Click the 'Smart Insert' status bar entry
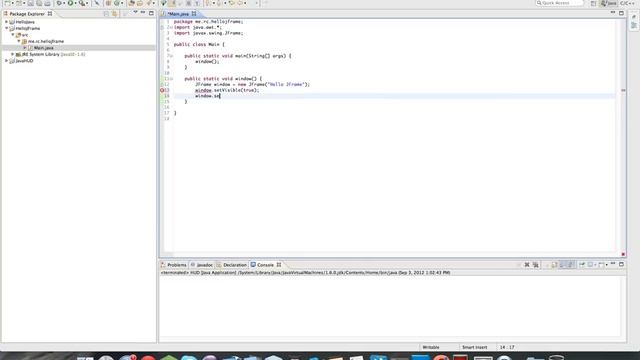Screen dimensions: 640x360 click(474, 347)
